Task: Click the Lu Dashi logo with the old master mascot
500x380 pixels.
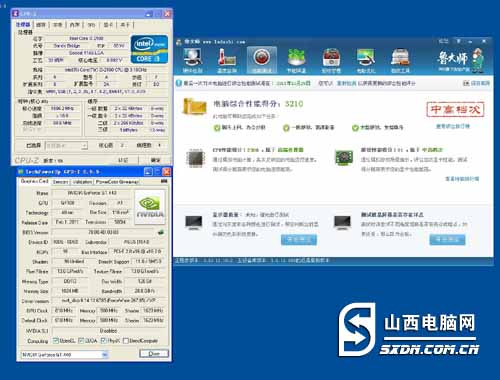Action: (x=461, y=60)
